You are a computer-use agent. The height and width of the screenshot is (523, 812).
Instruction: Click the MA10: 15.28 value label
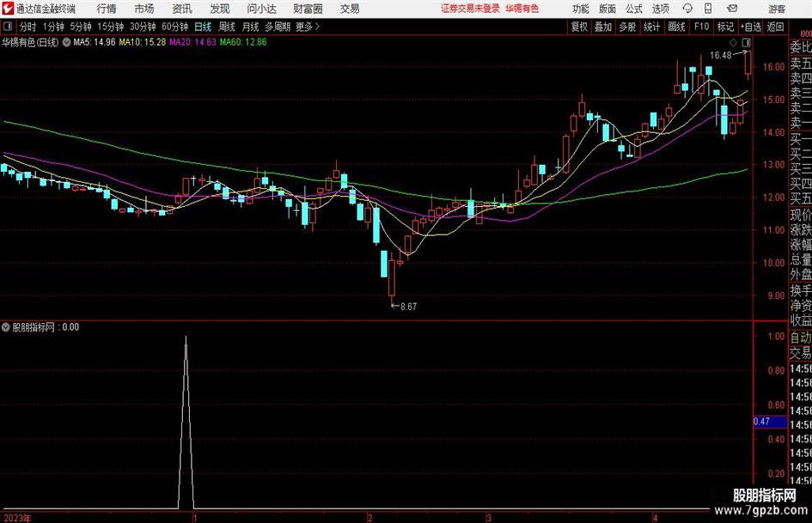(143, 42)
